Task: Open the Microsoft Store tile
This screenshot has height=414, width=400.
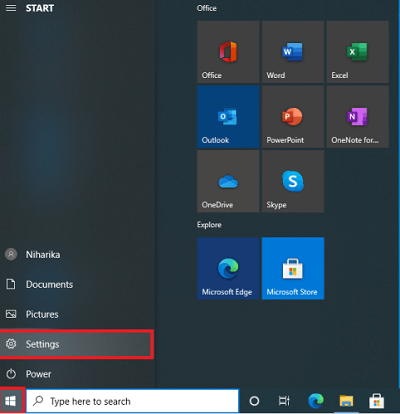Action: pyautogui.click(x=293, y=268)
